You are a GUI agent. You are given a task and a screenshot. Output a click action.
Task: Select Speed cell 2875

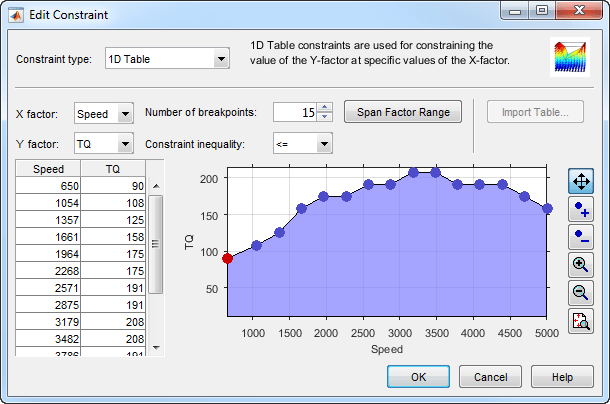pos(48,305)
